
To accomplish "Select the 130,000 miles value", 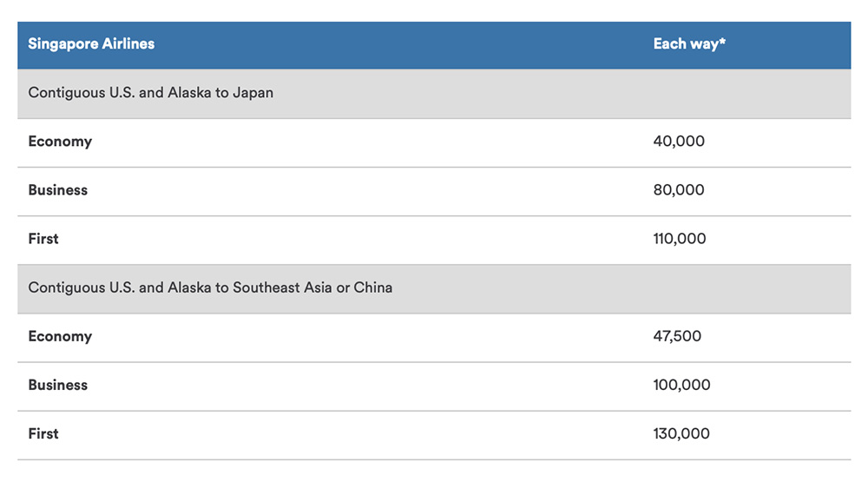I will pyautogui.click(x=681, y=434).
